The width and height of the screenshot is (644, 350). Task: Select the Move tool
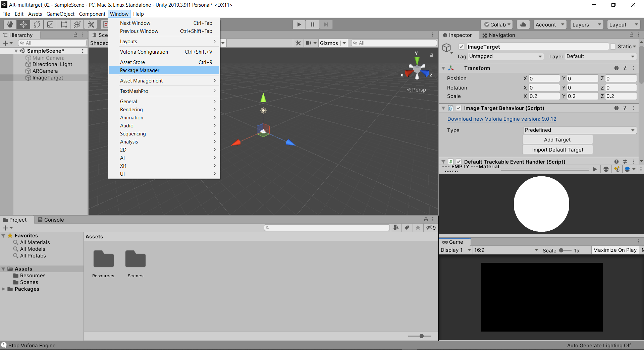(23, 24)
